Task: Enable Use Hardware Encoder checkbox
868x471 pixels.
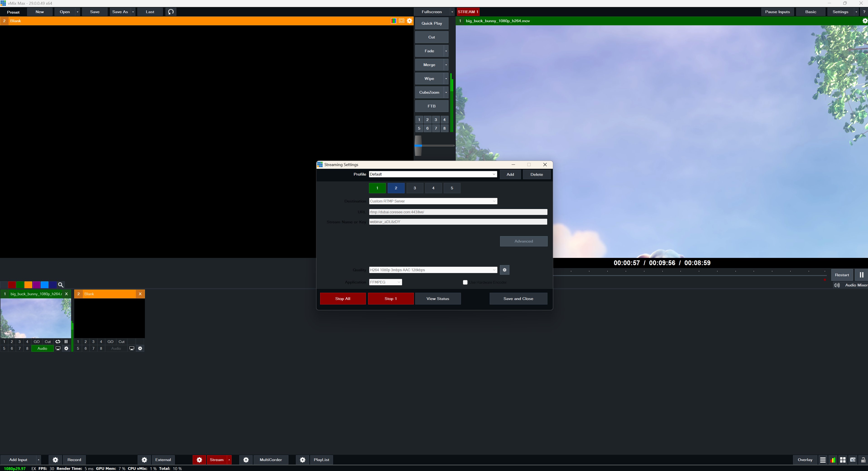Action: point(465,282)
